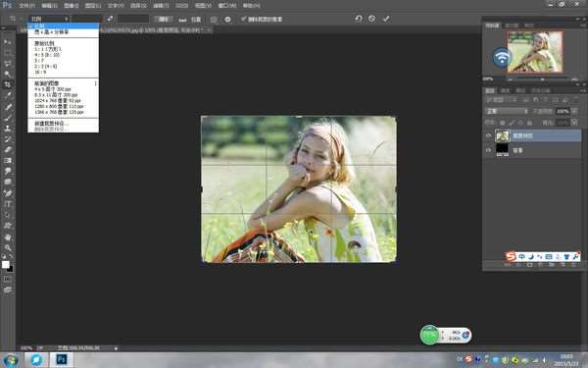Select the Path Selection tool
The width and height of the screenshot is (588, 368).
pyautogui.click(x=8, y=215)
